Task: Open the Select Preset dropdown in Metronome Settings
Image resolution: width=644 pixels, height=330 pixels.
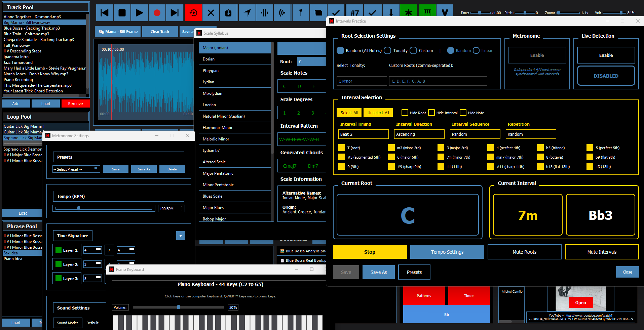Action: pyautogui.click(x=76, y=169)
